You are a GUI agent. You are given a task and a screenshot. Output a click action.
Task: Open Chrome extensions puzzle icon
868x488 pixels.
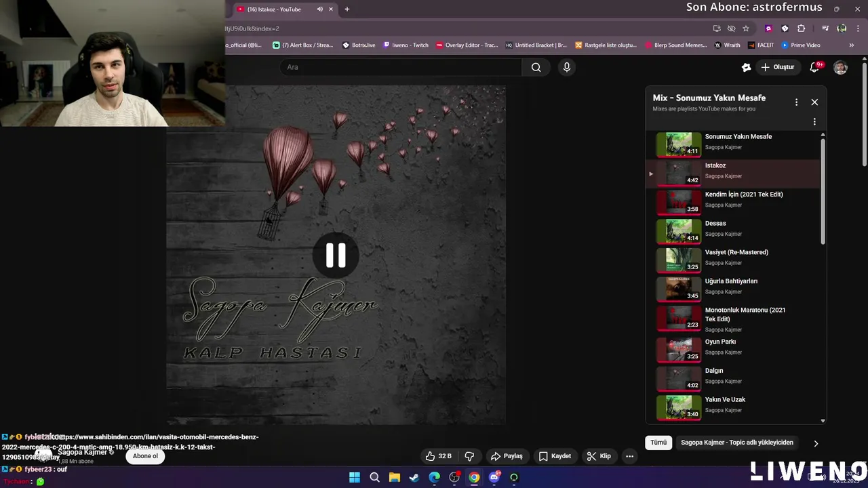point(801,28)
